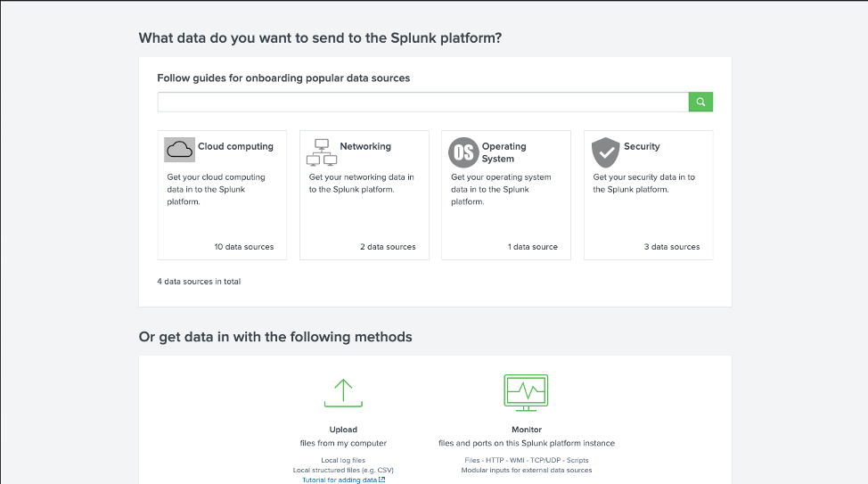Click 'Follow guides for onboarding popular data sources' heading

coord(283,78)
